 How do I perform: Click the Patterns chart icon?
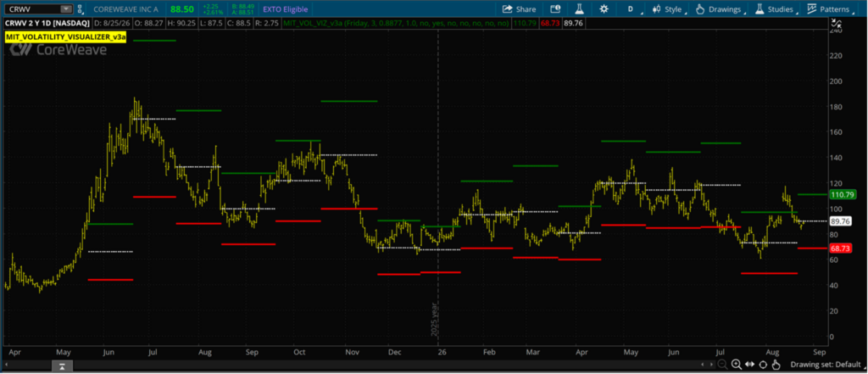(812, 8)
